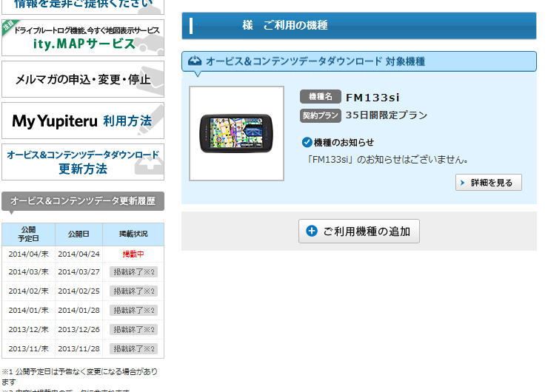Click the 2014/01/末 scheduled date cell
The image size is (548, 392).
29,311
